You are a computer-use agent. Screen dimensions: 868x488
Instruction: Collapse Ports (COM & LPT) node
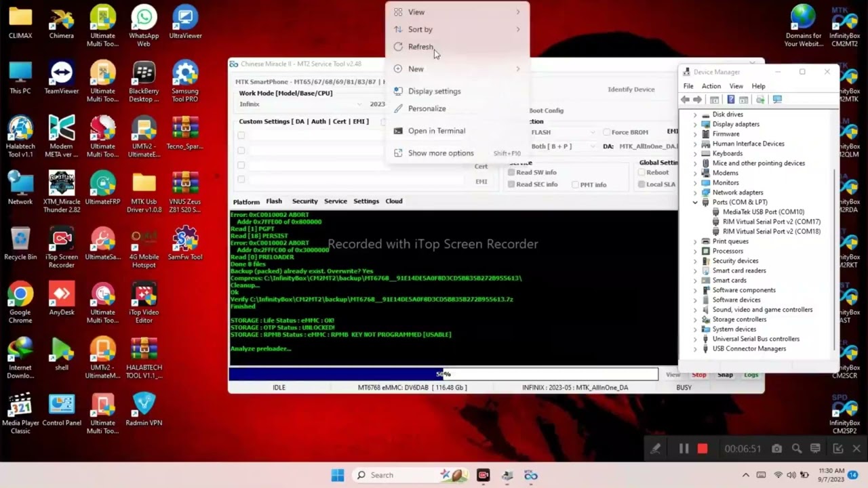[695, 202]
